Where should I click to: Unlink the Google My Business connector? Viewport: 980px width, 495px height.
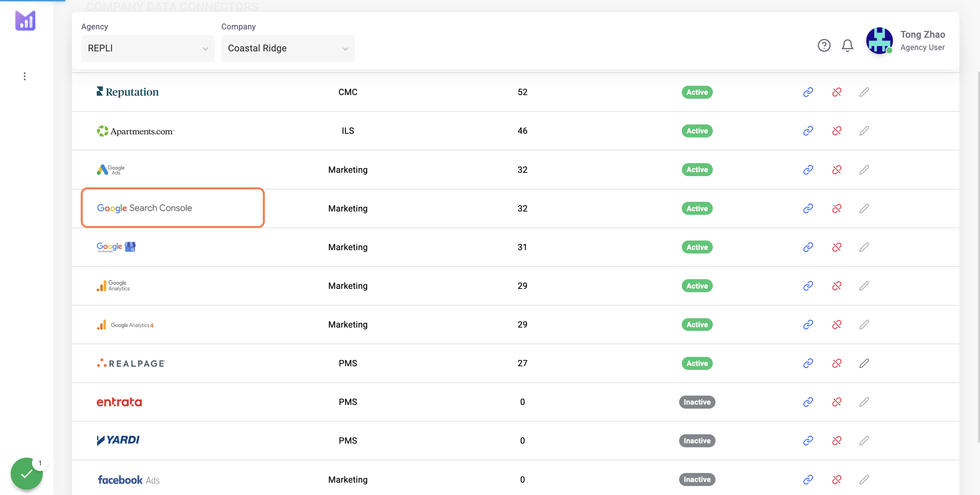click(837, 247)
